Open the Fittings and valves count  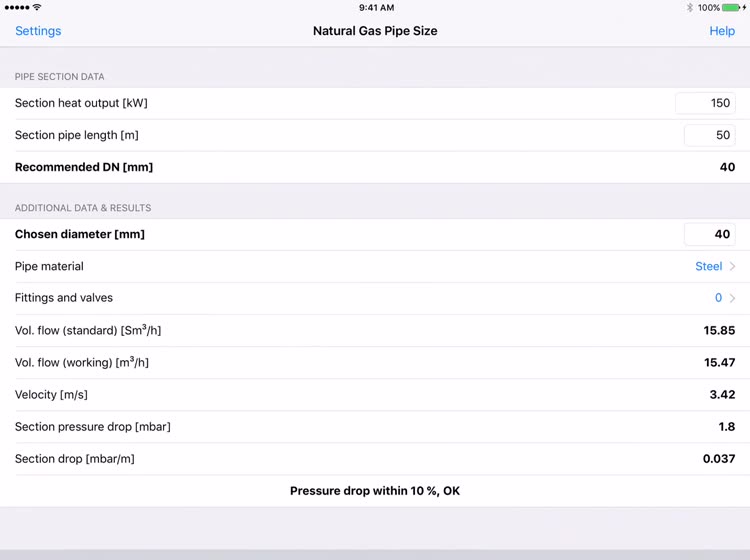pyautogui.click(x=718, y=298)
